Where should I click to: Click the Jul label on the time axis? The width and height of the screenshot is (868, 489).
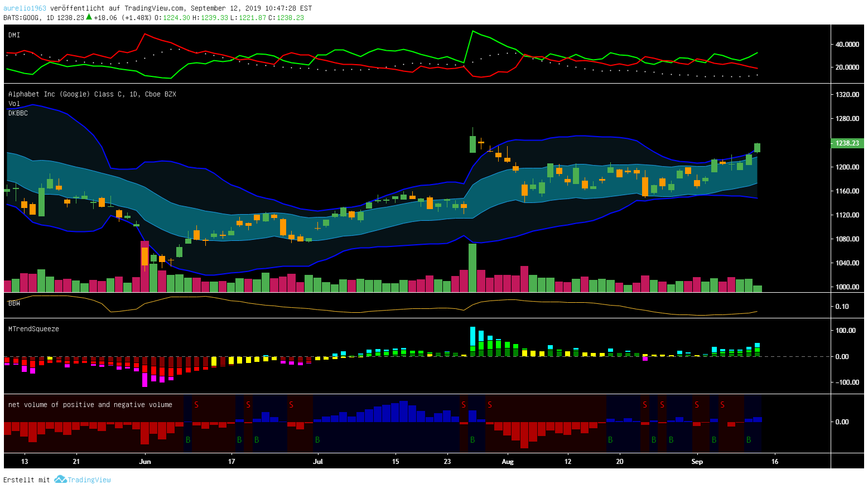318,462
